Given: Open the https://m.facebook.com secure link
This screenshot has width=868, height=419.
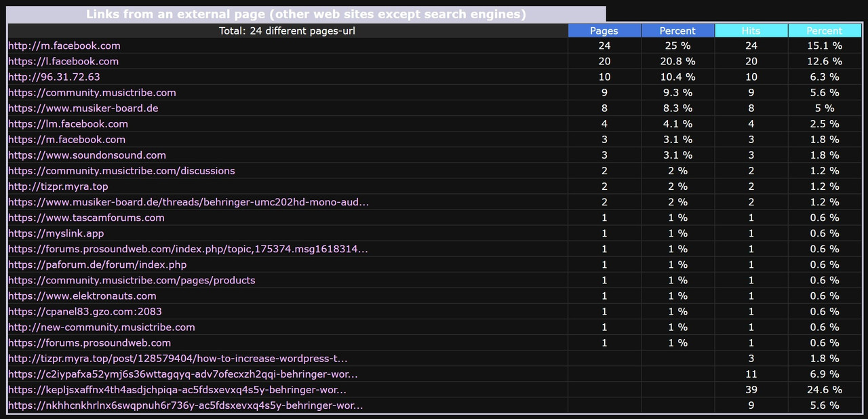Looking at the screenshot, I should (66, 139).
